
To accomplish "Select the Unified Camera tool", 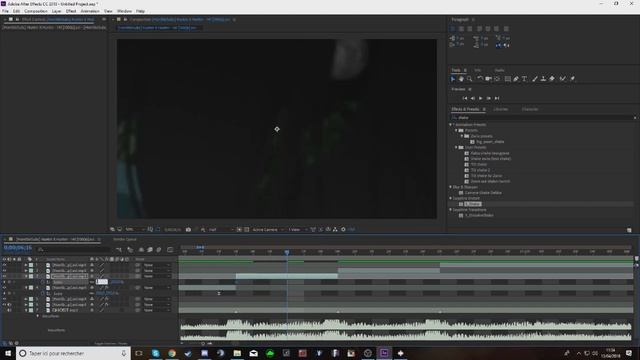I will (488, 79).
